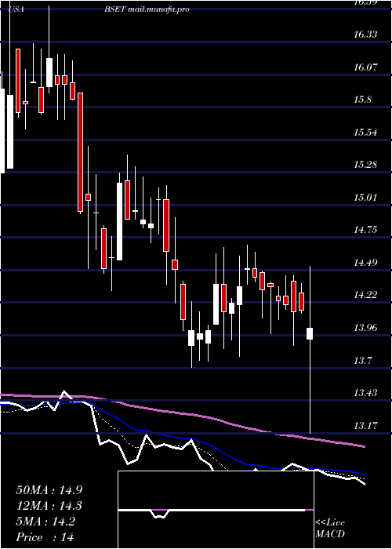Select the 13.17 price axis label
The image size is (392, 549).
(x=365, y=426)
